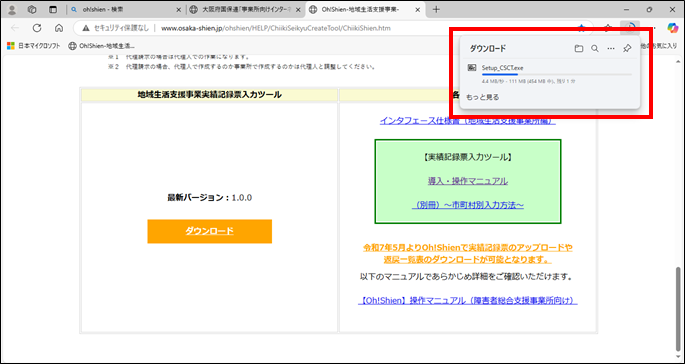The image size is (685, 364).
Task: Open the Copilot sidebar icon
Action: (x=672, y=28)
